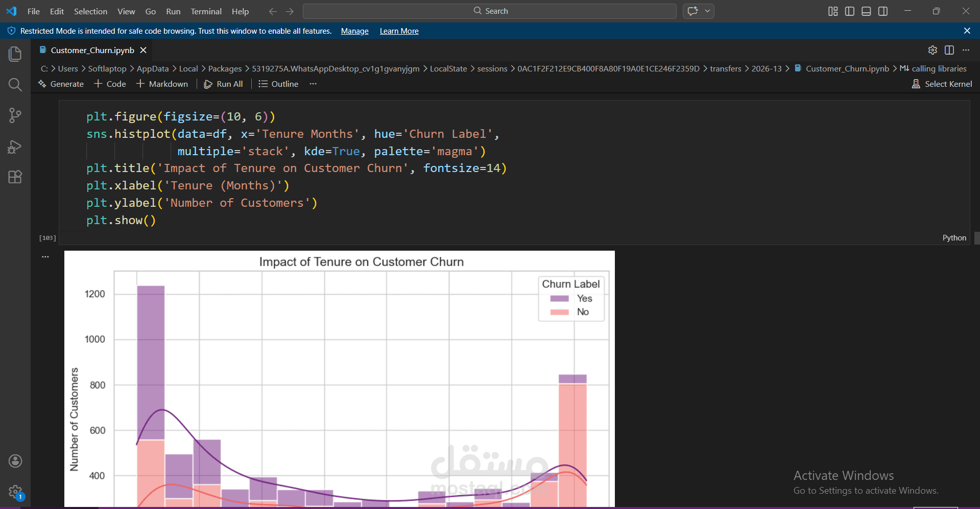Viewport: 980px width, 509px height.
Task: Click the plt.show() code line
Action: 121,220
